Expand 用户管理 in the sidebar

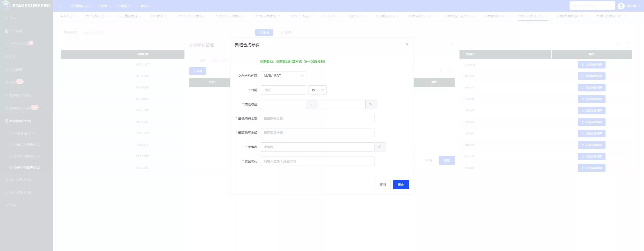click(26, 31)
